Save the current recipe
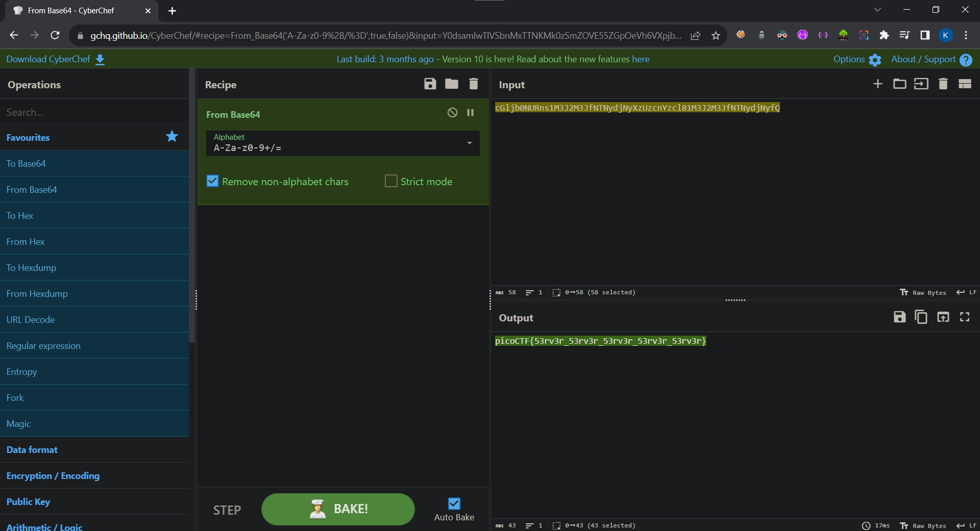The image size is (980, 531). click(x=430, y=84)
